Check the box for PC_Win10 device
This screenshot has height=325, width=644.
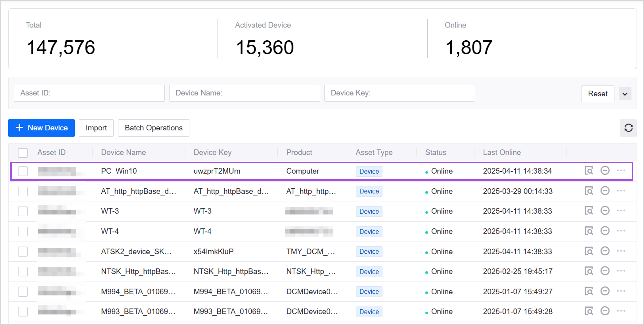click(23, 171)
